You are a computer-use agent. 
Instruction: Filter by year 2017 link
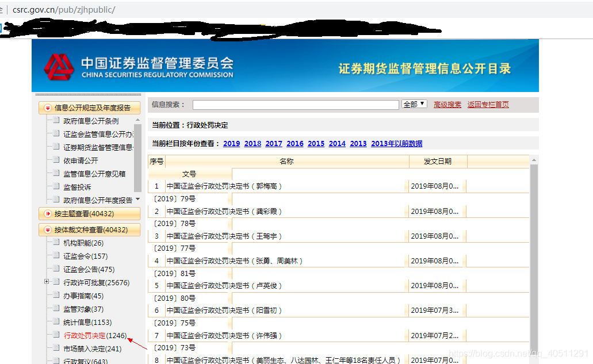point(274,144)
